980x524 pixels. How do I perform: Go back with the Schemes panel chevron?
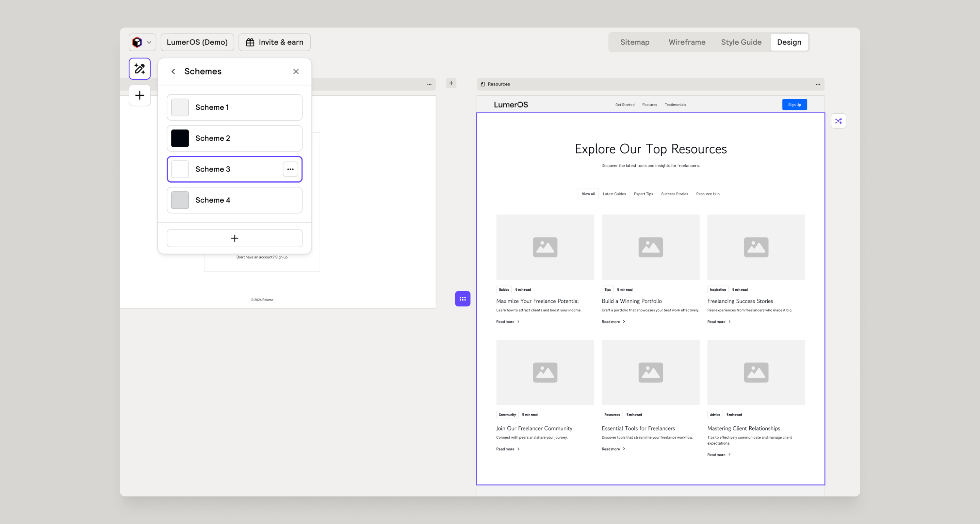[173, 72]
